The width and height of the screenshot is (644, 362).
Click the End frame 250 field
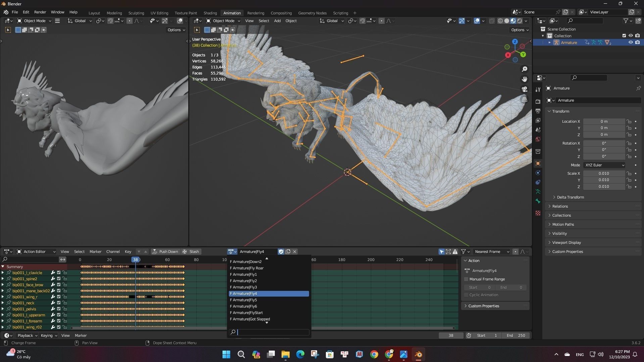pos(516,335)
